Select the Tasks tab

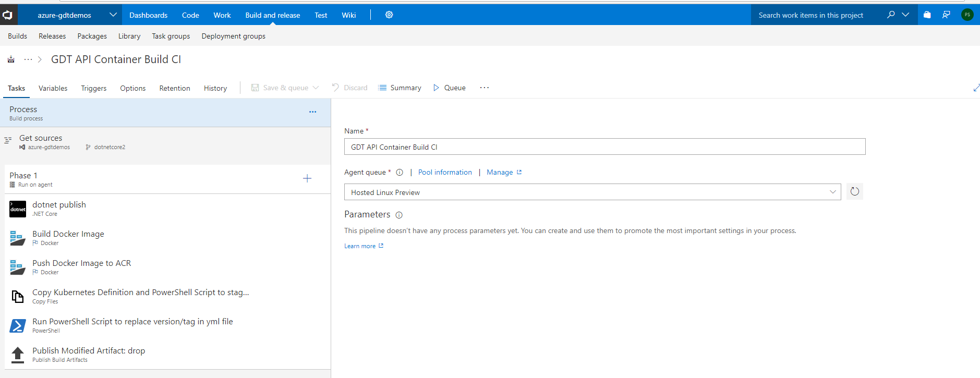click(x=16, y=88)
